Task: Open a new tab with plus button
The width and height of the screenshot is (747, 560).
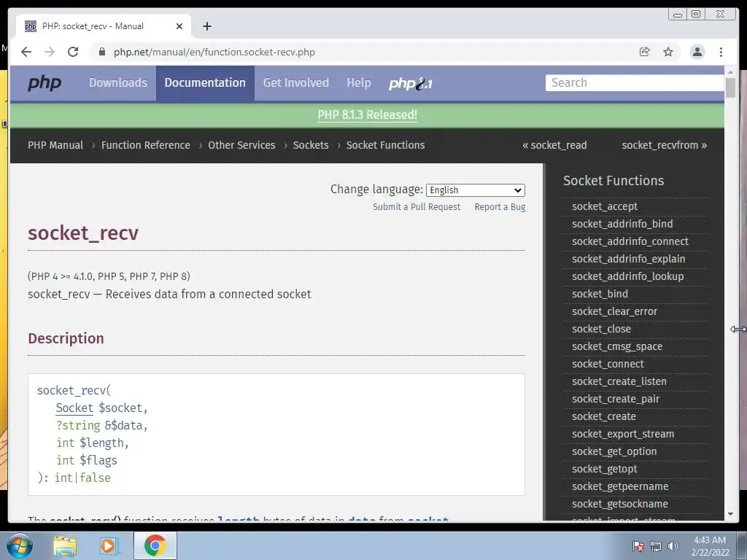Action: 206,26
